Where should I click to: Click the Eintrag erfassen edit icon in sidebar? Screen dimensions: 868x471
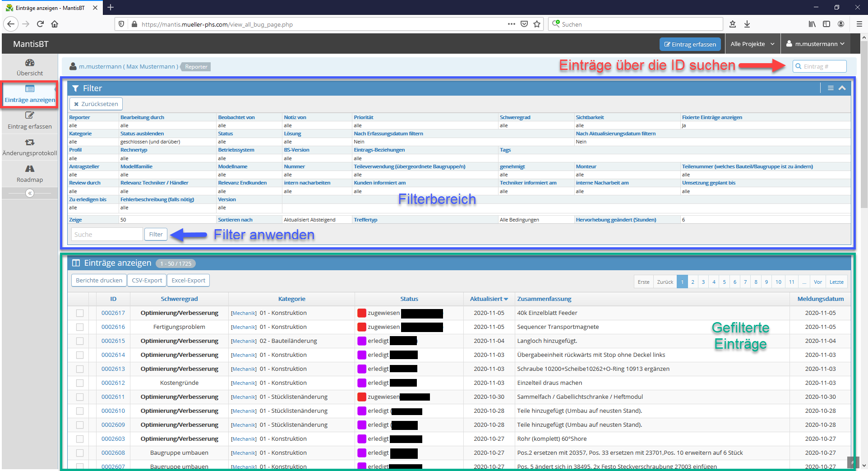click(x=30, y=115)
